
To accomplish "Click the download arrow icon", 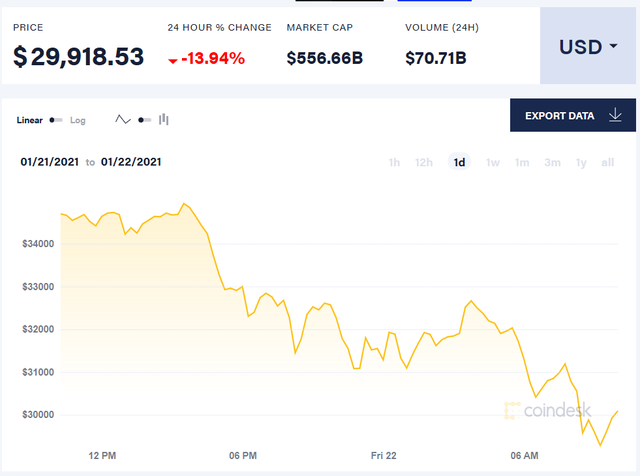I will [x=615, y=116].
